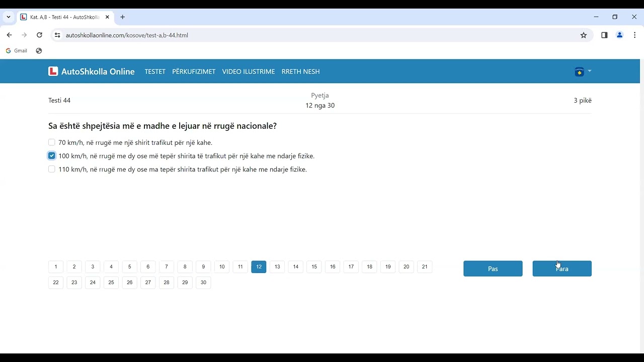Viewport: 644px width, 362px height.
Task: Jump to question 14
Action: 295,266
